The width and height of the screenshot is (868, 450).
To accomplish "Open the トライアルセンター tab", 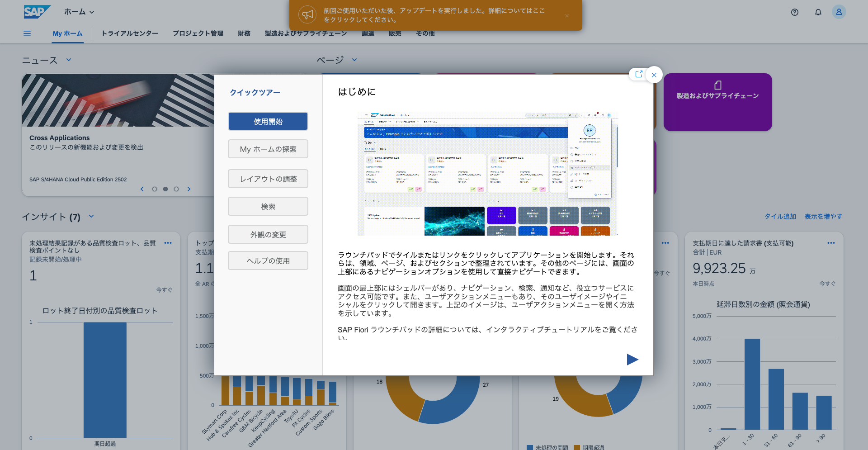I will pos(130,33).
